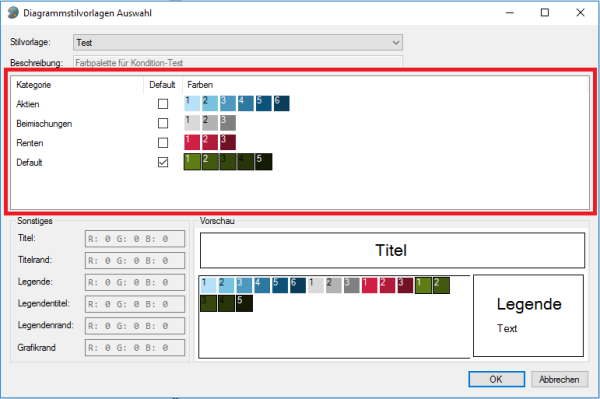Tick the Default checkbox for Renten
Viewport: 600px width, 399px height.
163,143
